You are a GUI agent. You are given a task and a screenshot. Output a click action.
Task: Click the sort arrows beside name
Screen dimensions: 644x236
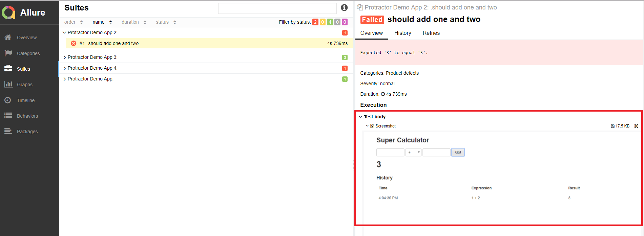tap(110, 22)
